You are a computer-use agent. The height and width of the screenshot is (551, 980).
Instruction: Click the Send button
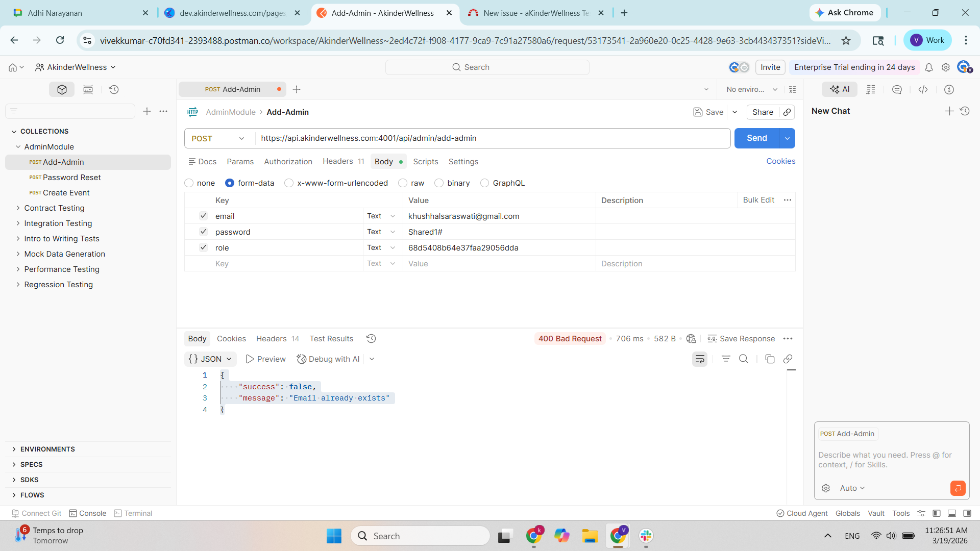756,138
